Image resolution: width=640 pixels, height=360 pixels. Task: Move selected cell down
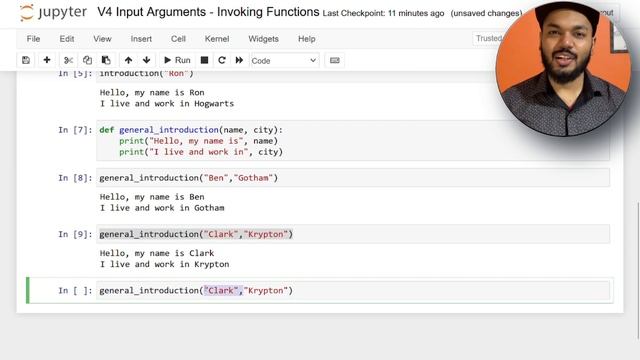147,60
